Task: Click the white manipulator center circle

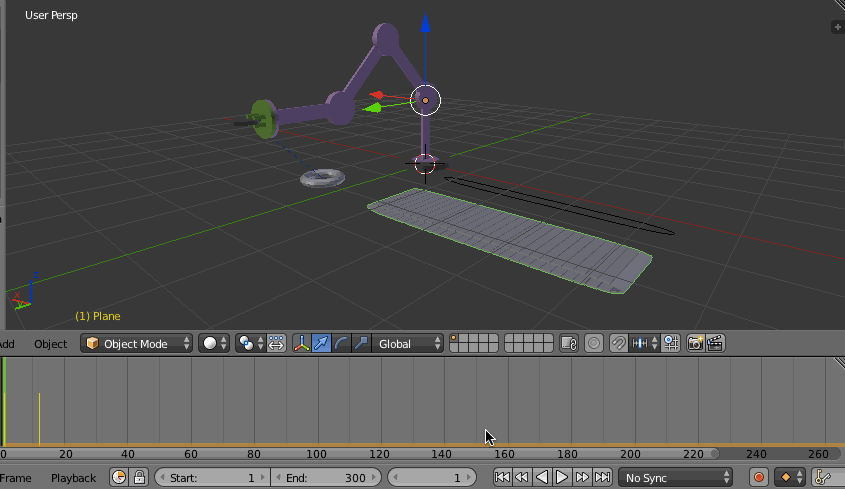Action: (x=425, y=100)
